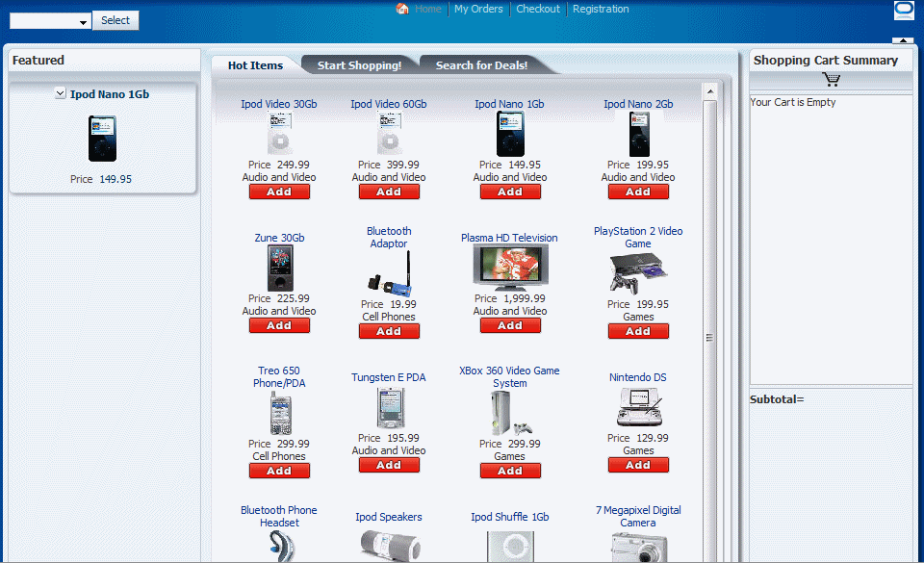Screen dimensions: 924x563
Task: Collapse the header using the small arrow
Action: pos(903,40)
